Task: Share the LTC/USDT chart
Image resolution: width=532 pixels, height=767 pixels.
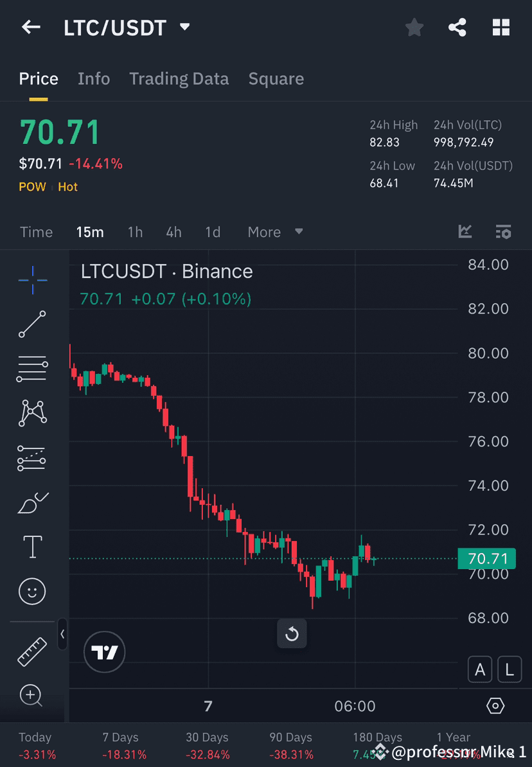Action: (x=457, y=27)
